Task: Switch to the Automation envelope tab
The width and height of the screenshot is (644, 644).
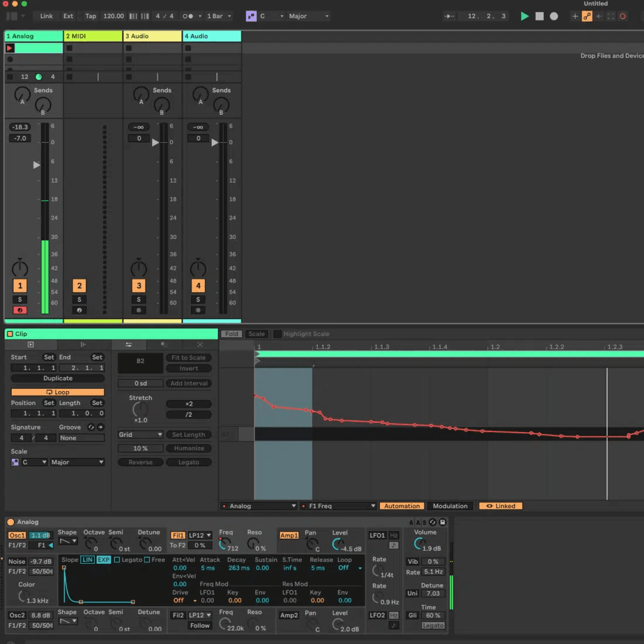Action: [402, 506]
